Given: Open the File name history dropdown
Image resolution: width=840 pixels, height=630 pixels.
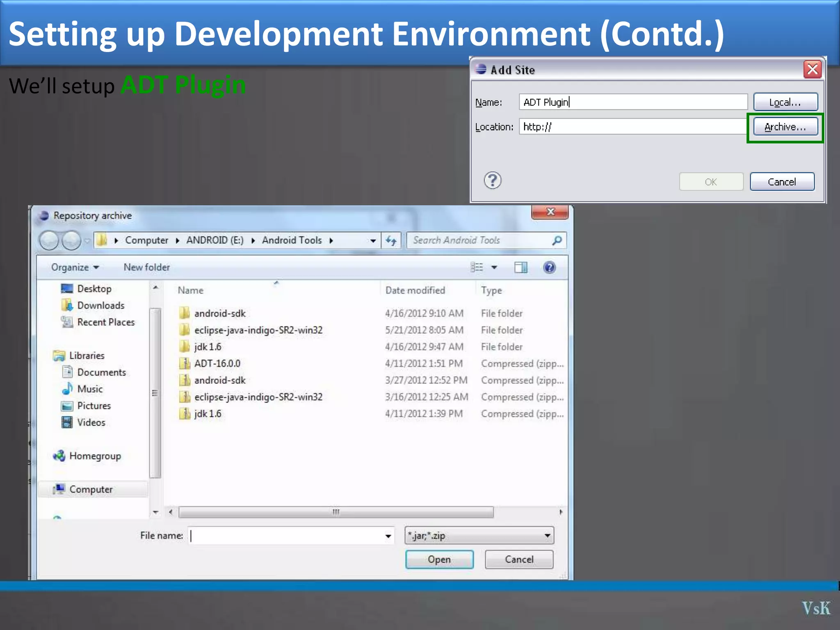Looking at the screenshot, I should [x=388, y=536].
